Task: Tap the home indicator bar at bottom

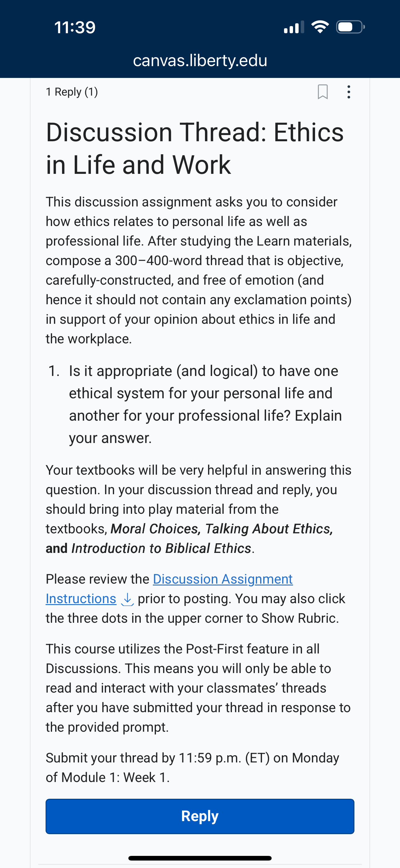Action: pyautogui.click(x=200, y=858)
